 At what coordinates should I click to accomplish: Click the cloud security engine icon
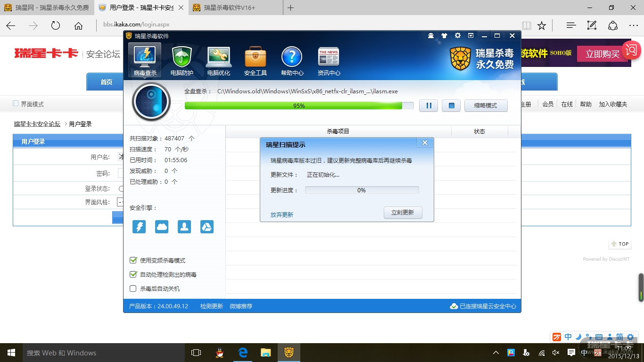[162, 227]
